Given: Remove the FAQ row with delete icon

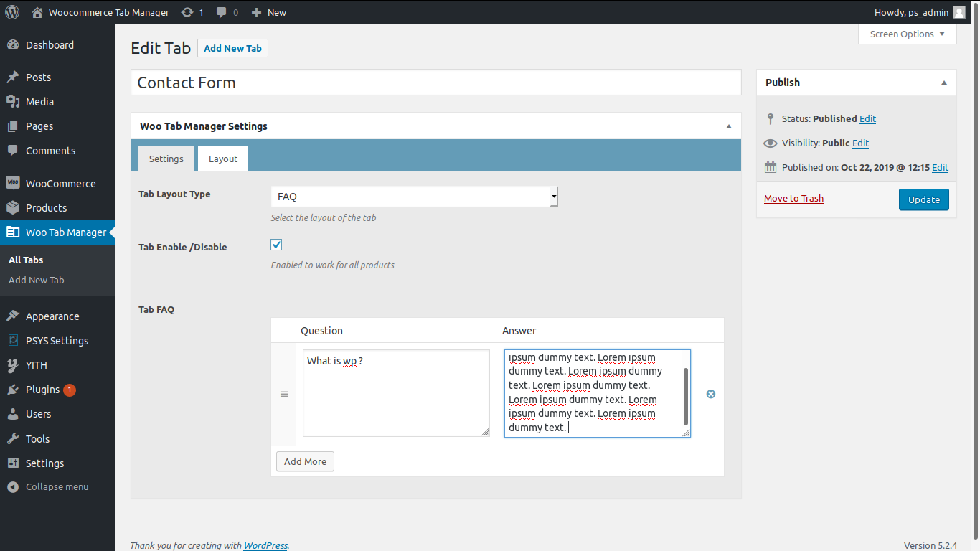Looking at the screenshot, I should click(711, 394).
